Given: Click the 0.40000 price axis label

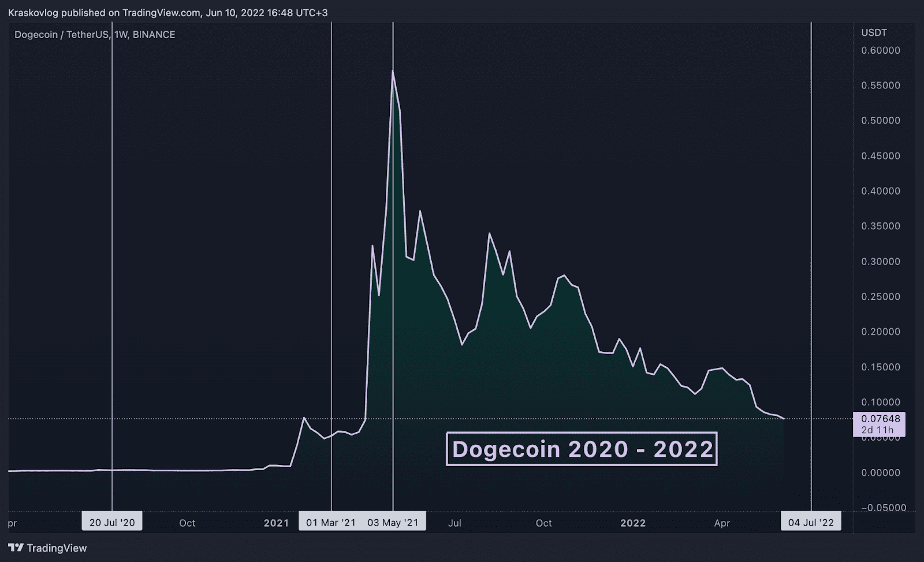Looking at the screenshot, I should click(x=881, y=191).
